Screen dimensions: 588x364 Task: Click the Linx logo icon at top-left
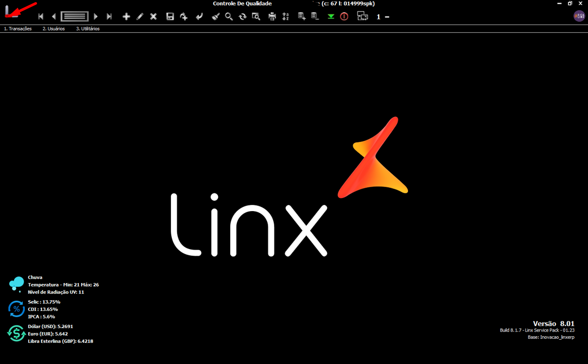(x=11, y=11)
